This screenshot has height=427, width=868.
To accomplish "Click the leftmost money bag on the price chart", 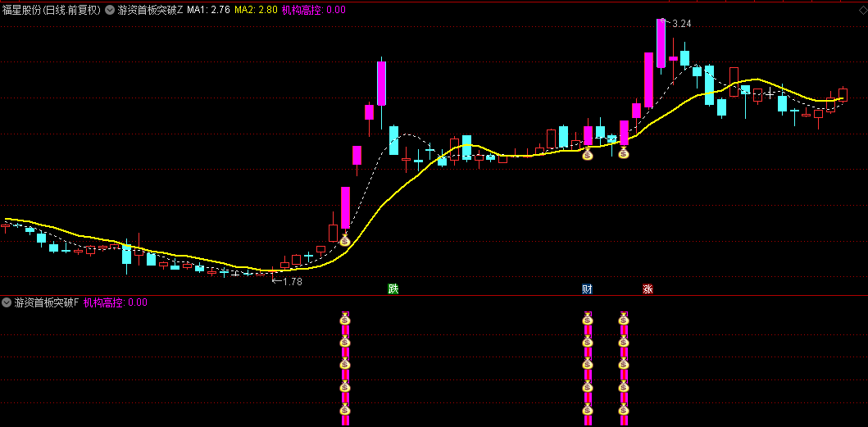I will click(345, 240).
